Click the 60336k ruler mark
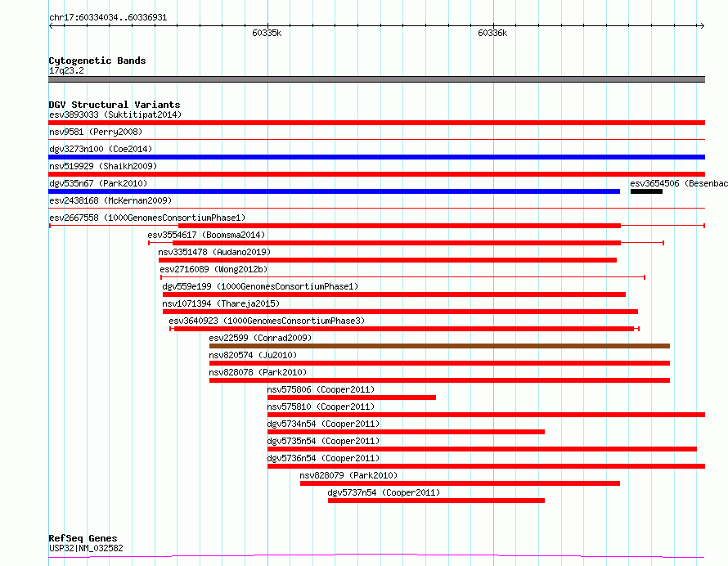Image resolution: width=728 pixels, height=566 pixels. pyautogui.click(x=492, y=33)
